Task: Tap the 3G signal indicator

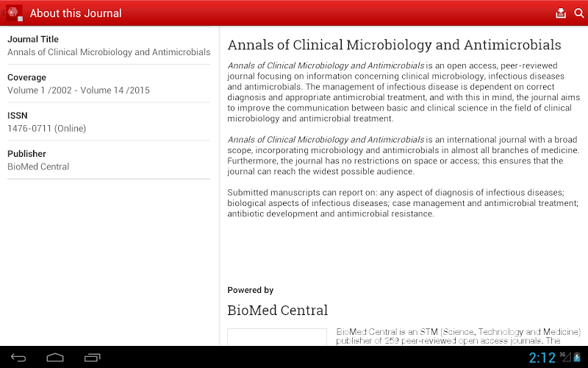Action: (x=564, y=358)
